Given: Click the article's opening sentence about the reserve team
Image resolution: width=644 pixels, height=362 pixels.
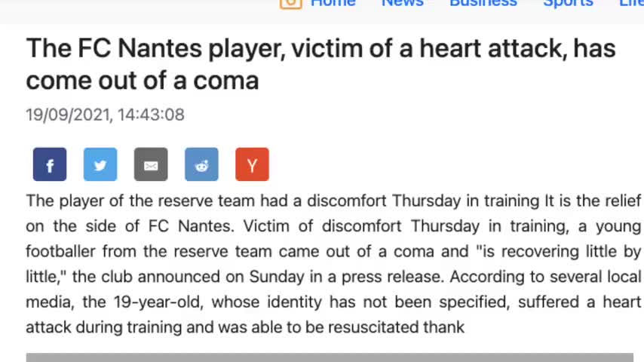Looking at the screenshot, I should click(x=283, y=201).
